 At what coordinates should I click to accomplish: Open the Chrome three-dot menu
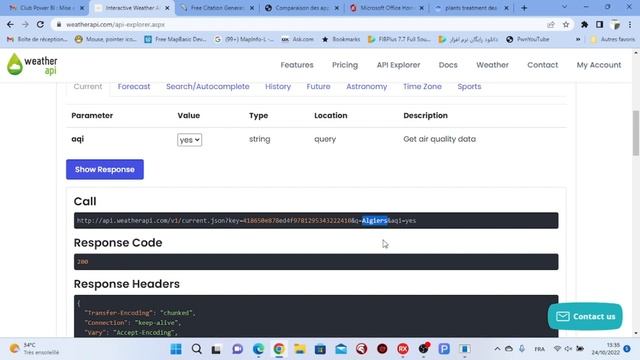[630, 24]
